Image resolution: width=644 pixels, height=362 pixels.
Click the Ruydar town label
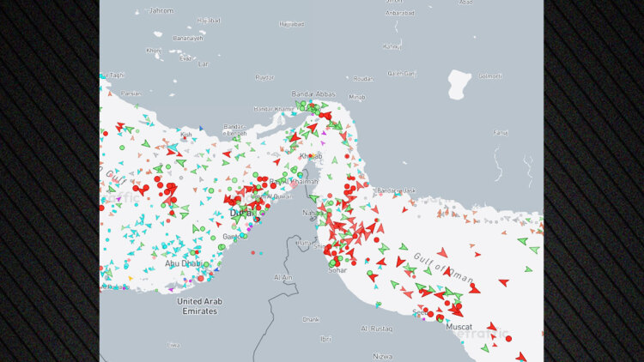click(x=264, y=77)
